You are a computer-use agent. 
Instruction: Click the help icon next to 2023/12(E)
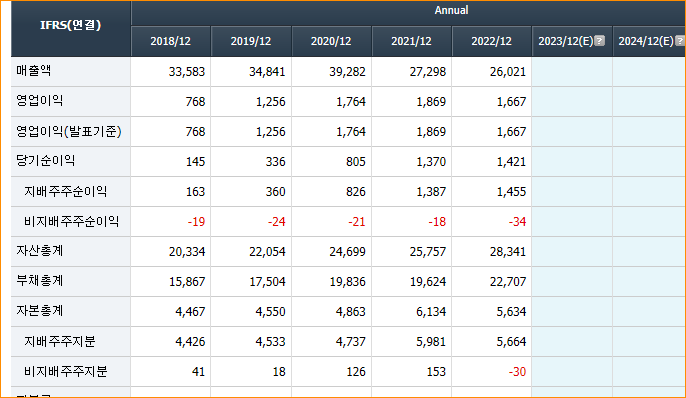coord(600,41)
